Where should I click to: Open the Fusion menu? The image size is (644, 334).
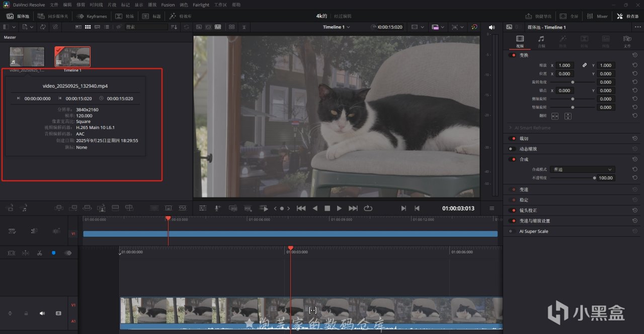click(168, 5)
